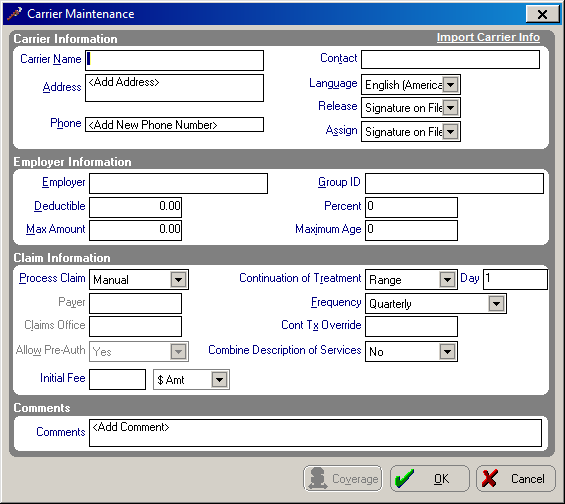Click into the Carrier Name field
This screenshot has width=565, height=504.
174,61
